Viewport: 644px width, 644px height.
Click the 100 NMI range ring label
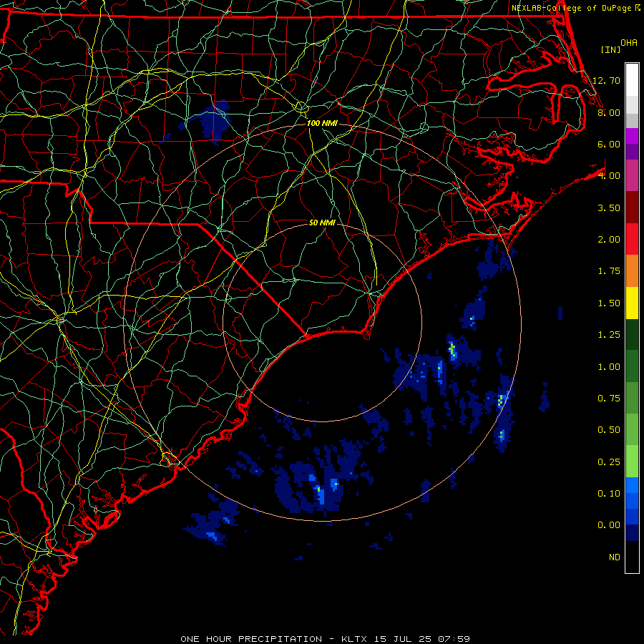(322, 123)
